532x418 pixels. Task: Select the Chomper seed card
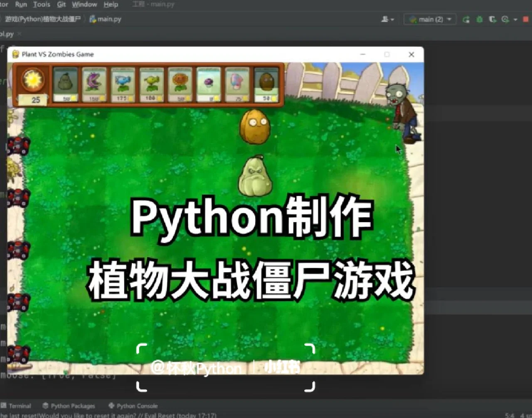94,84
